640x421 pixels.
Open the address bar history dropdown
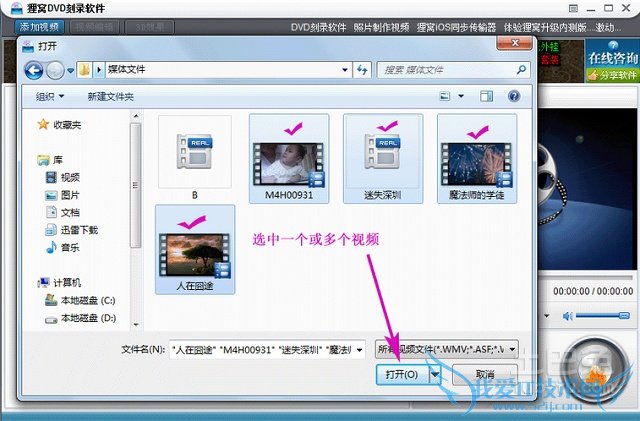coord(345,70)
